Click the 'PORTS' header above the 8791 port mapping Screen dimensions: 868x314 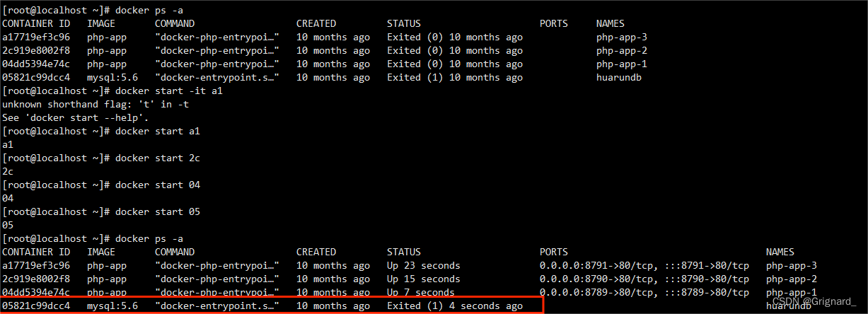pyautogui.click(x=554, y=252)
